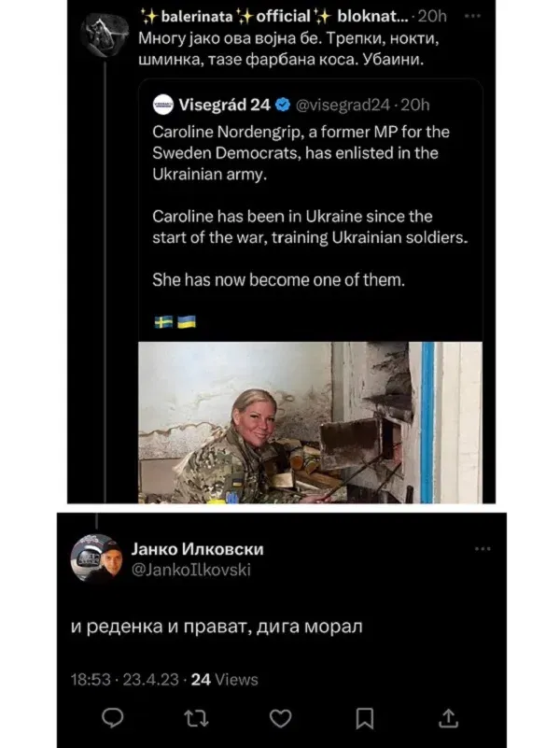The height and width of the screenshot is (748, 560).
Task: Click the Visegrád 24 display name
Action: pos(225,105)
